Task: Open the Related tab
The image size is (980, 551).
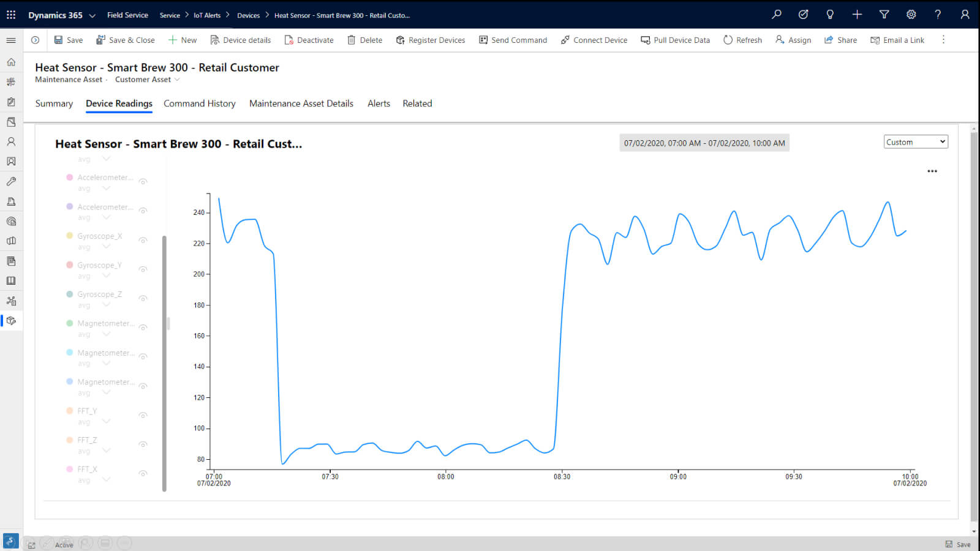Action: (417, 103)
